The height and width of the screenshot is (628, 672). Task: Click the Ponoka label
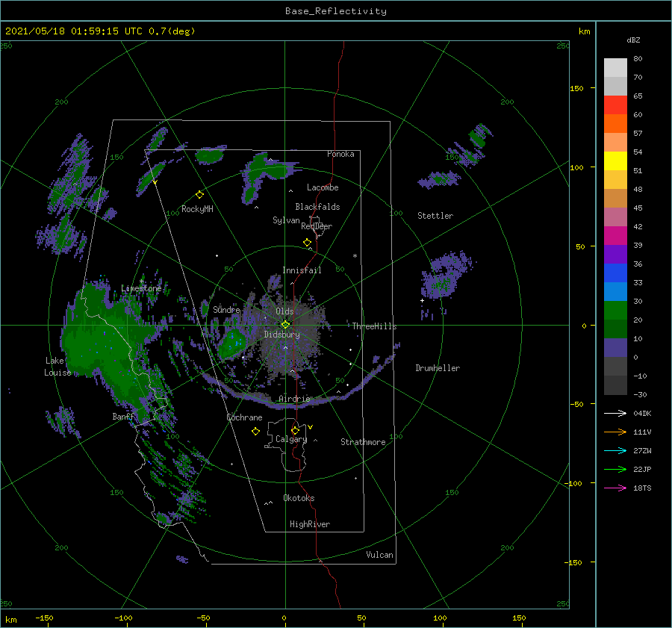(x=340, y=154)
